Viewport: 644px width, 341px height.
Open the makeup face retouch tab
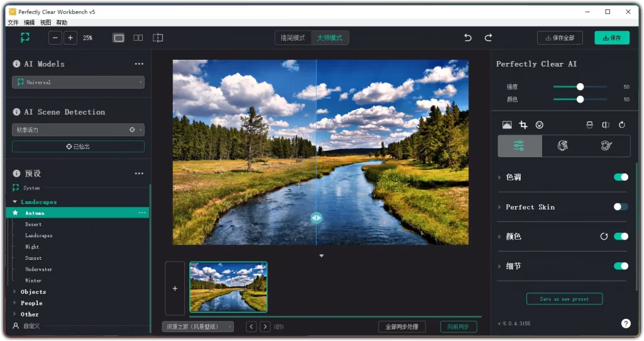click(563, 145)
